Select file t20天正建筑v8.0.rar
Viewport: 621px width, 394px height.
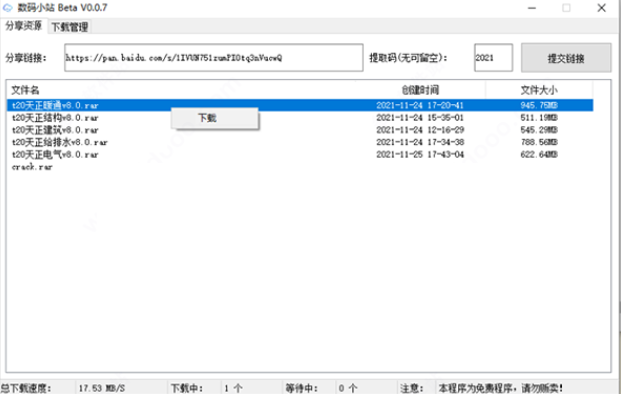[x=55, y=130]
